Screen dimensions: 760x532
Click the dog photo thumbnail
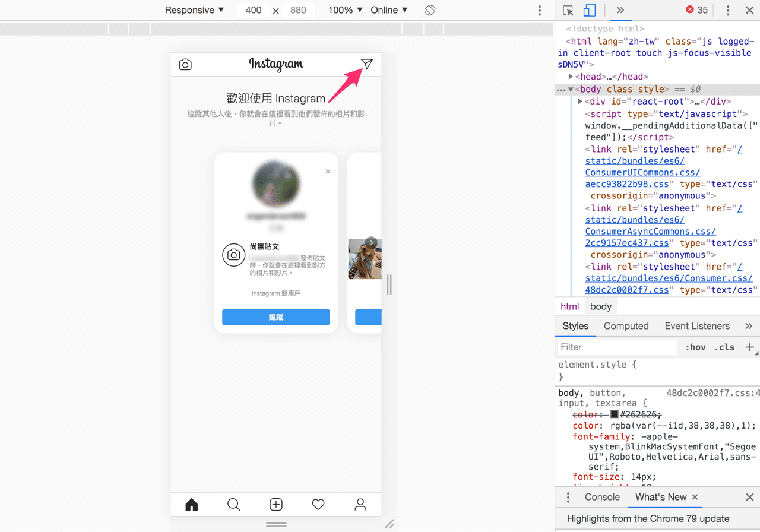pyautogui.click(x=365, y=259)
